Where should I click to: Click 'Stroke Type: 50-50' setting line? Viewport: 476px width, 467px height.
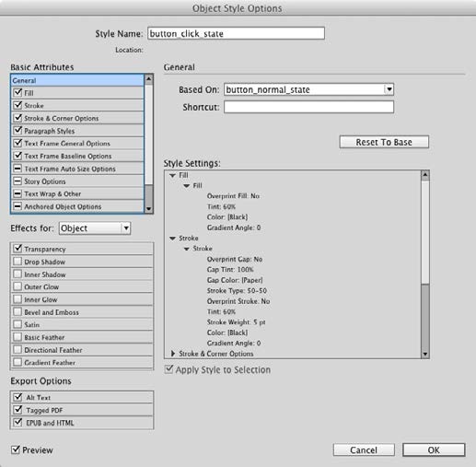pos(237,290)
